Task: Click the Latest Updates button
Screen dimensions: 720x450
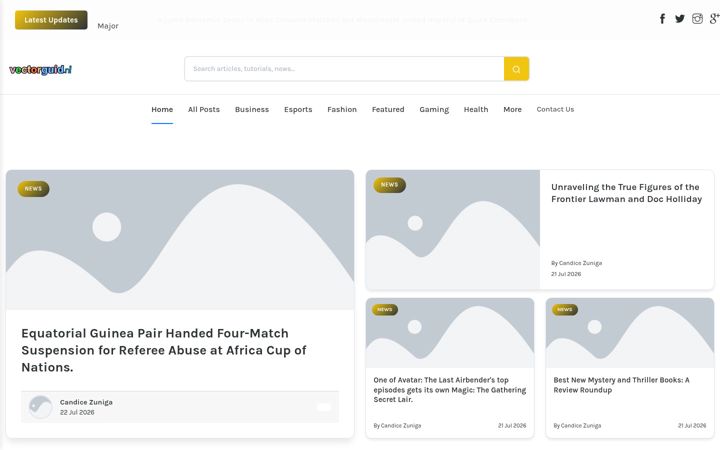Action: point(51,20)
